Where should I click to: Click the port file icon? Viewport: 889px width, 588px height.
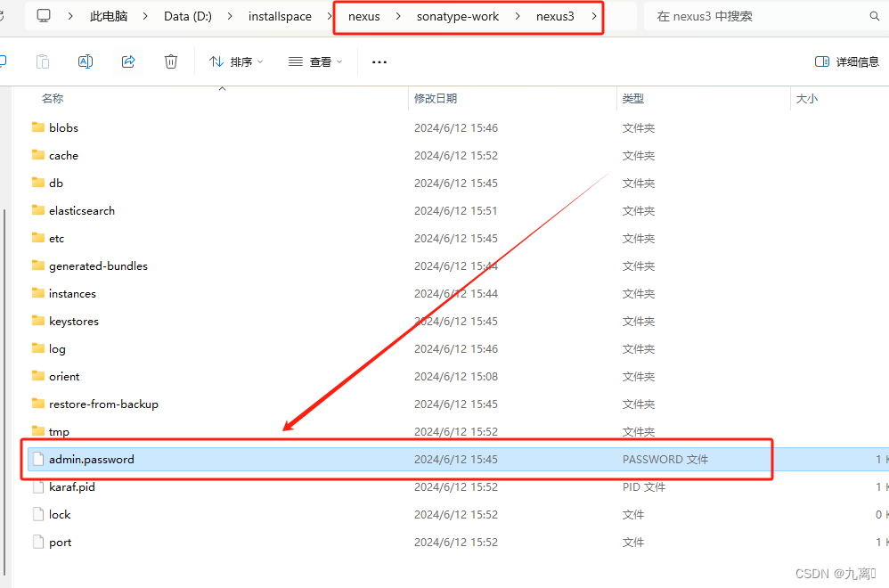[38, 542]
